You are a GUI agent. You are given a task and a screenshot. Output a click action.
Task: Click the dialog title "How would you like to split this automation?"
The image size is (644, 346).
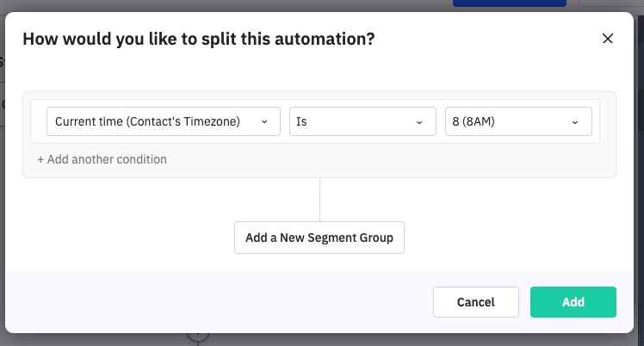pos(198,39)
